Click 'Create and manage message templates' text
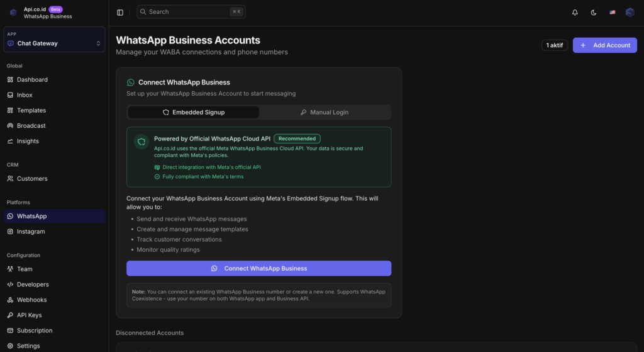The width and height of the screenshot is (644, 352). tap(192, 229)
